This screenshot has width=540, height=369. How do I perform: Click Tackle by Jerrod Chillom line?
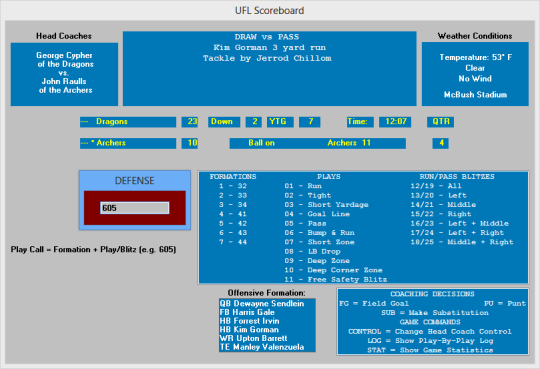tap(267, 58)
